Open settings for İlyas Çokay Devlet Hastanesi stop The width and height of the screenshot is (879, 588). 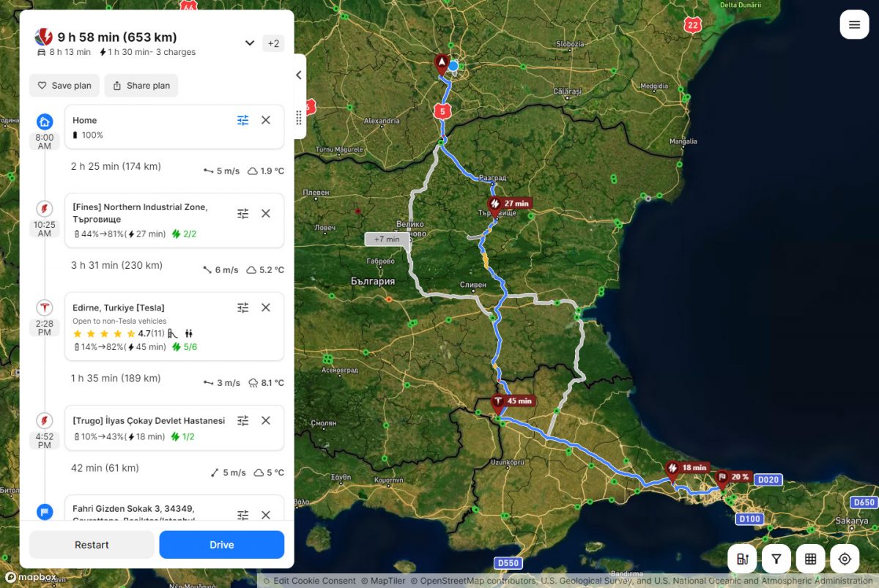pos(243,420)
